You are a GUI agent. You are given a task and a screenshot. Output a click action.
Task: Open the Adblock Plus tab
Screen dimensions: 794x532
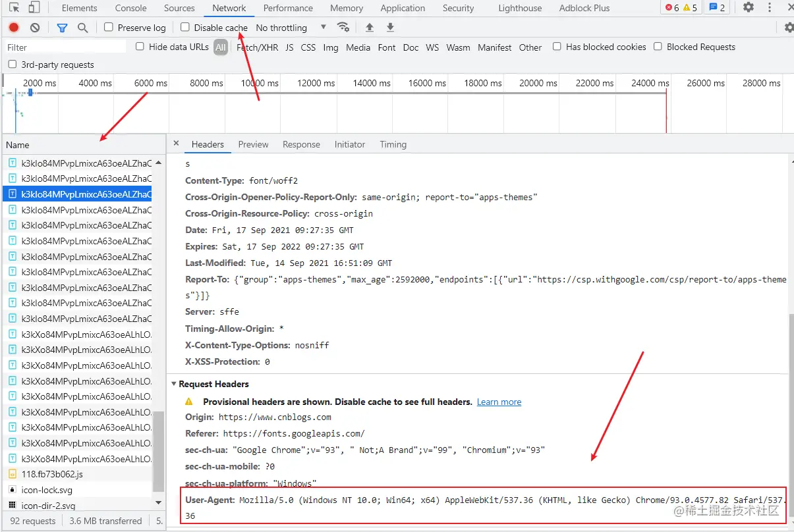[x=584, y=8]
